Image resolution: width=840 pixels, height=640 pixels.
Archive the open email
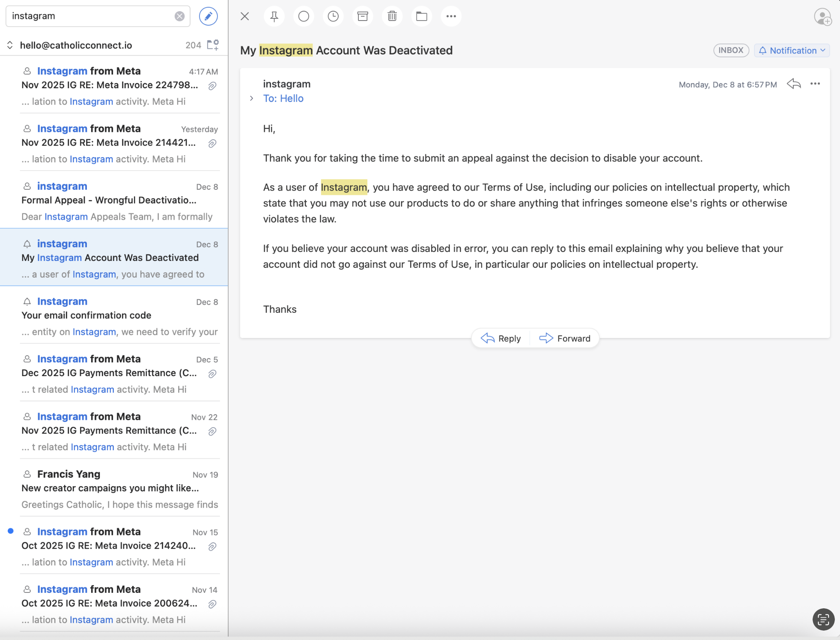coord(363,16)
